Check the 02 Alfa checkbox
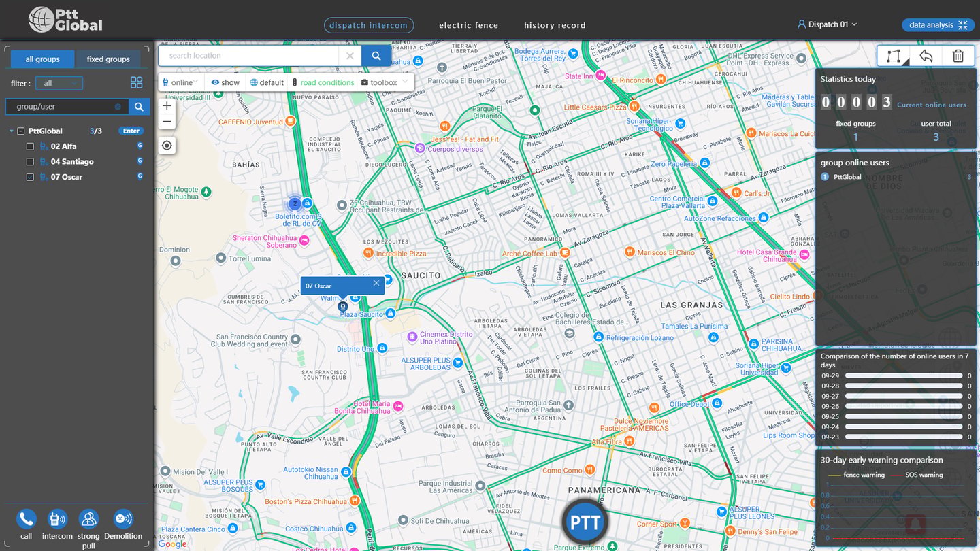The image size is (980, 551). pyautogui.click(x=30, y=146)
